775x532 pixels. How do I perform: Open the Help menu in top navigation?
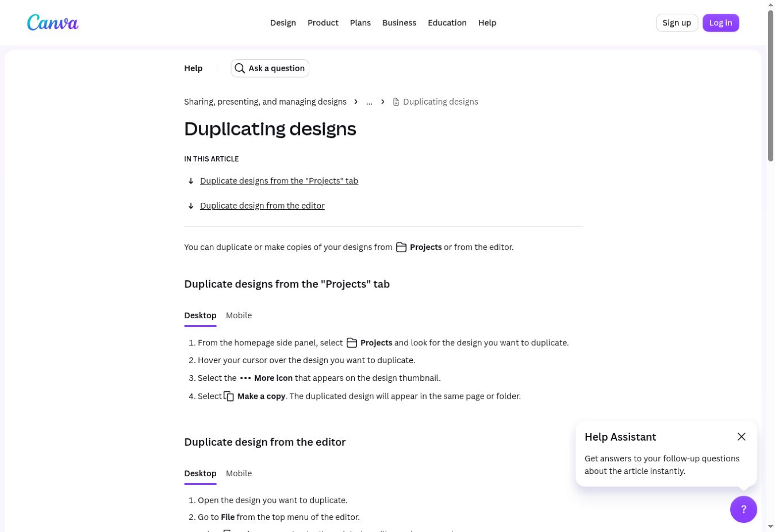click(x=487, y=23)
